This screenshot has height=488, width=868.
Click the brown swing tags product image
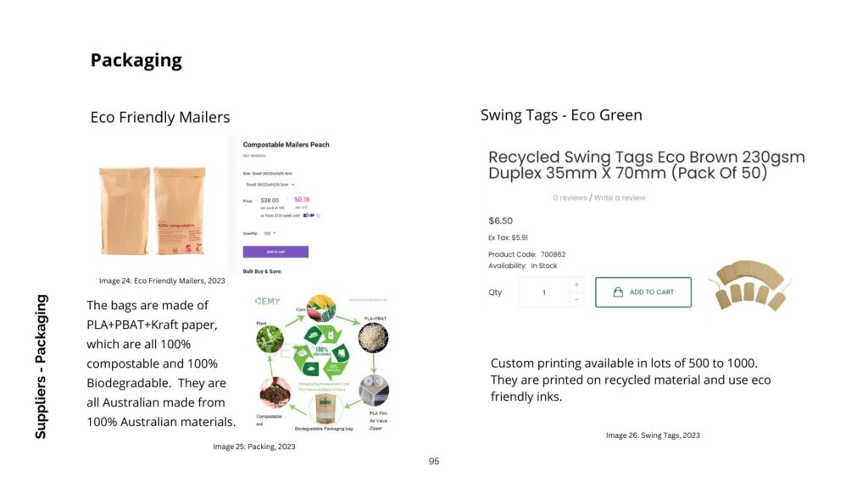click(749, 286)
